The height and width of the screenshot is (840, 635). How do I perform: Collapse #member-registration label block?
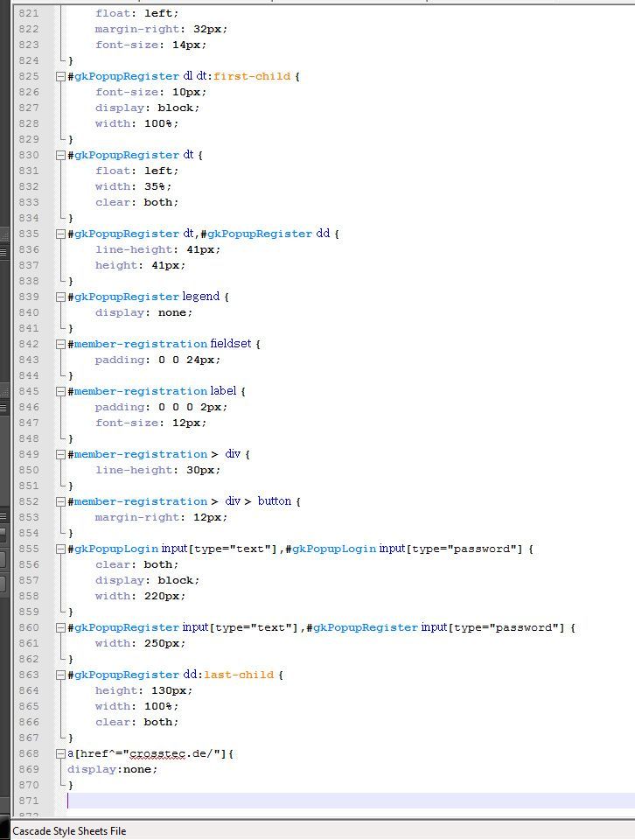(x=60, y=392)
